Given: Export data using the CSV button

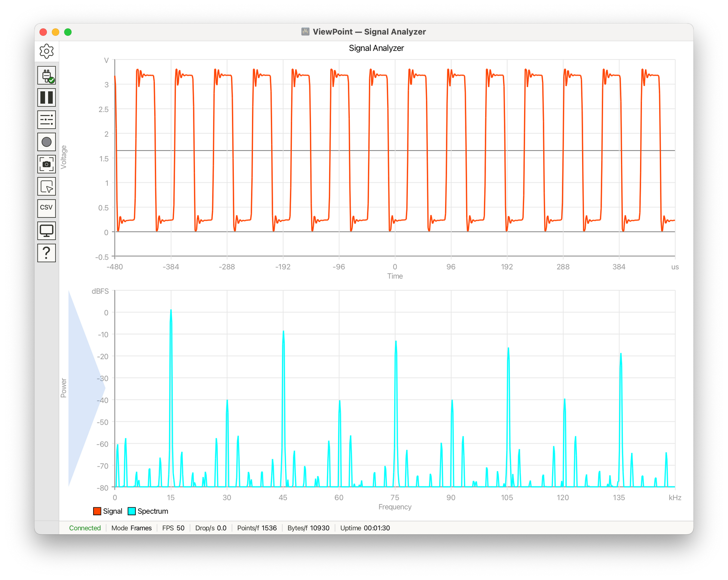Looking at the screenshot, I should tap(46, 208).
